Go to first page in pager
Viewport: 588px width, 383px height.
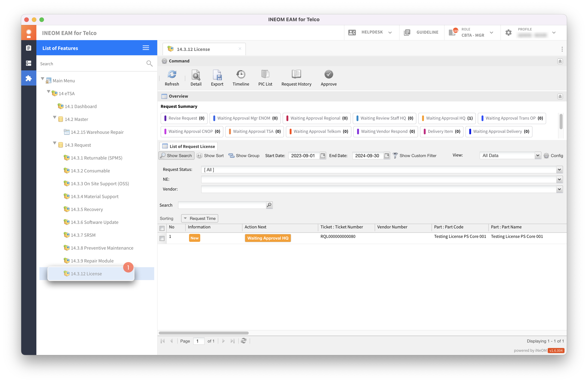point(163,341)
